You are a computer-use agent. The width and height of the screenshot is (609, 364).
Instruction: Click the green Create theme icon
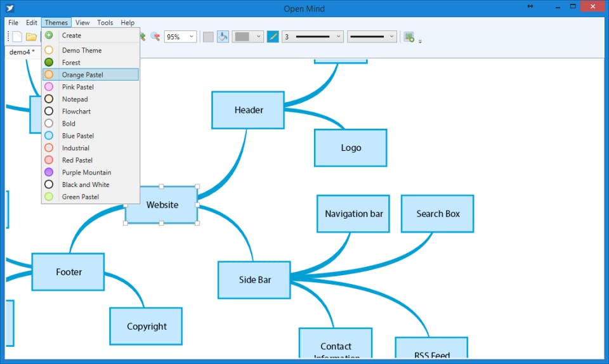coord(49,36)
